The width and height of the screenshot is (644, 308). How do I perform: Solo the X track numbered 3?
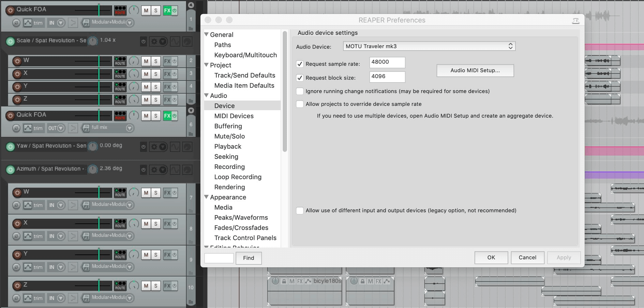(x=156, y=74)
